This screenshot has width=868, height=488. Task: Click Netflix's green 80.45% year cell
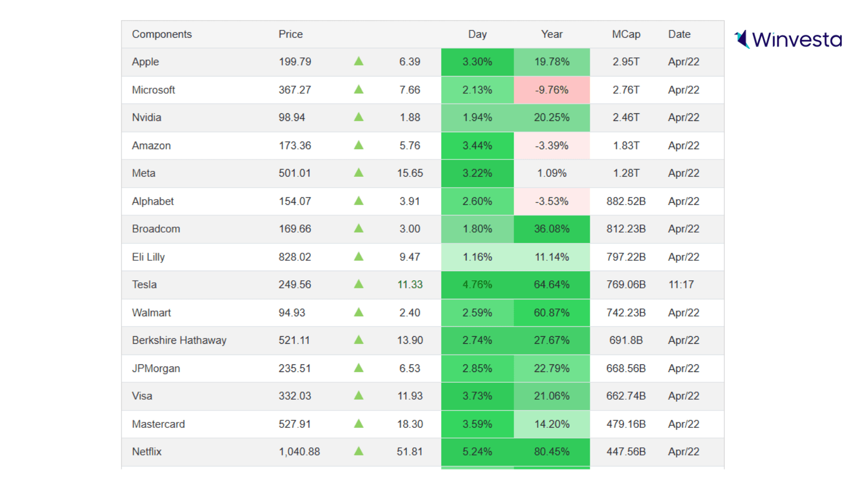click(x=551, y=452)
